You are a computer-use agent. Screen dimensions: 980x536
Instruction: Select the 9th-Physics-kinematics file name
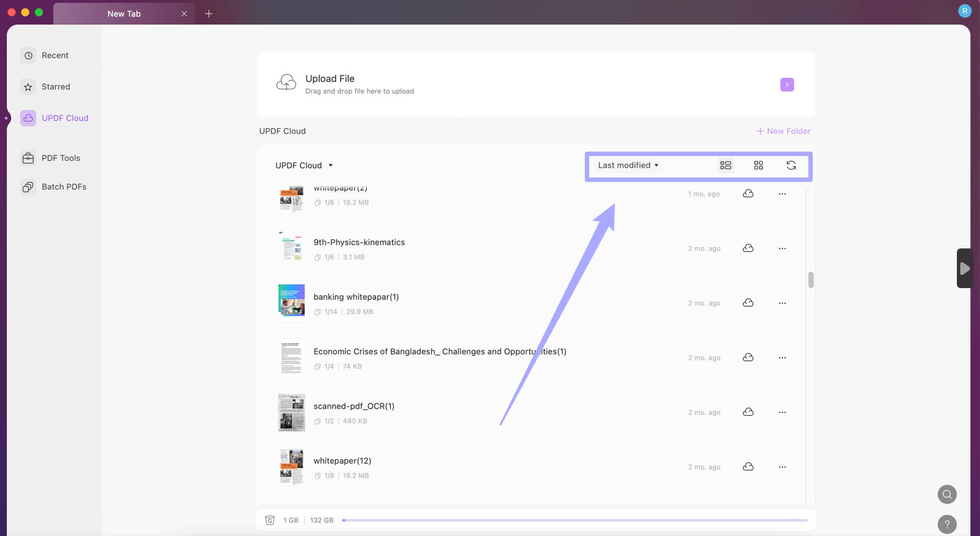[x=359, y=242]
